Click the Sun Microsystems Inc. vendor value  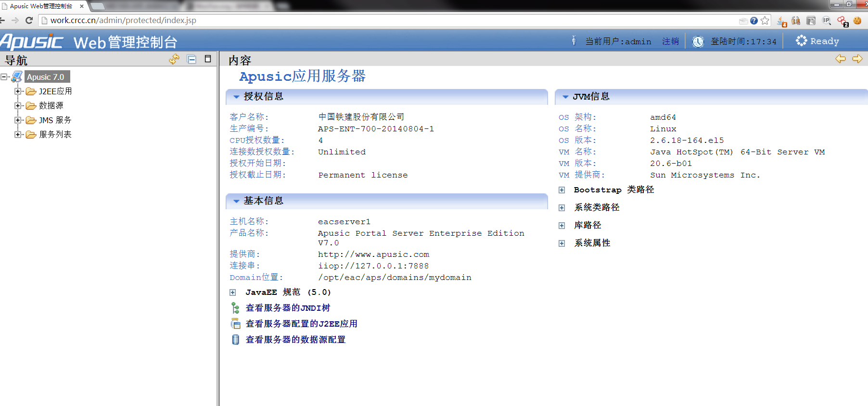click(x=705, y=175)
